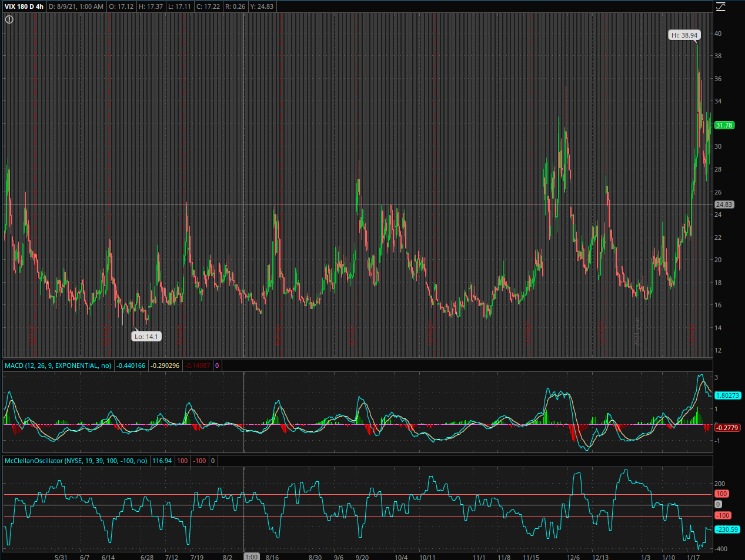
Task: Open the McClellanOscillator study label
Action: [x=76, y=461]
